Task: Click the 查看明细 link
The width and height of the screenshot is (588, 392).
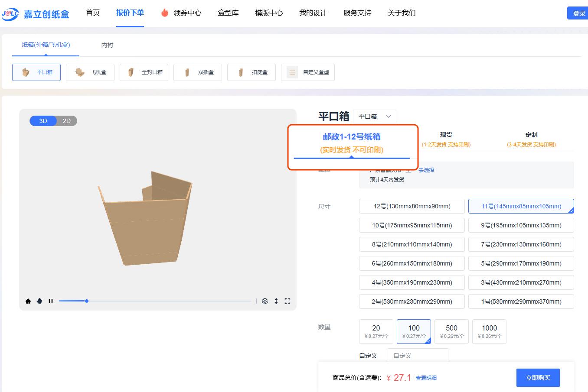Action: pos(426,378)
